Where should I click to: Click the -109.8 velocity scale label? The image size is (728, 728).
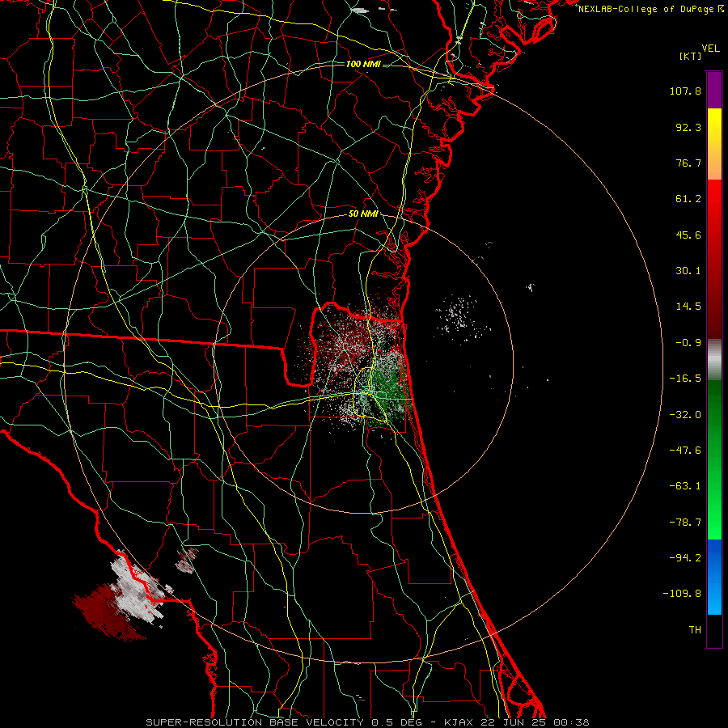coord(683,594)
